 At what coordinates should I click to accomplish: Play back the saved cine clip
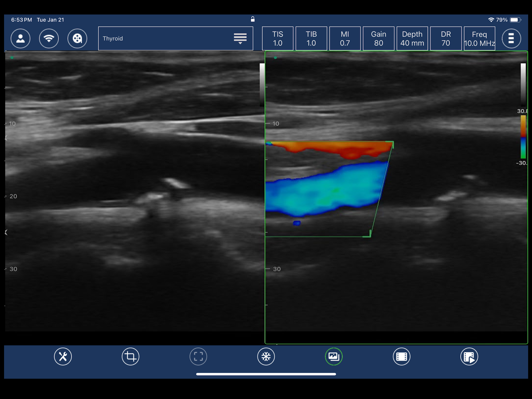point(469,356)
